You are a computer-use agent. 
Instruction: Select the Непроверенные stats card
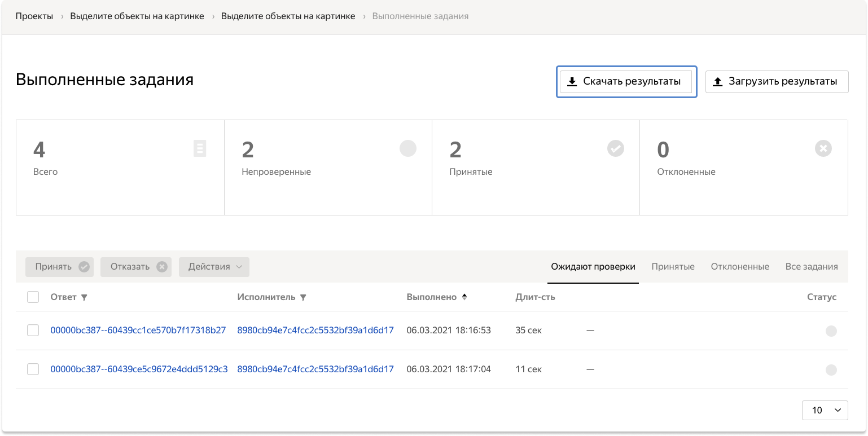coord(328,168)
